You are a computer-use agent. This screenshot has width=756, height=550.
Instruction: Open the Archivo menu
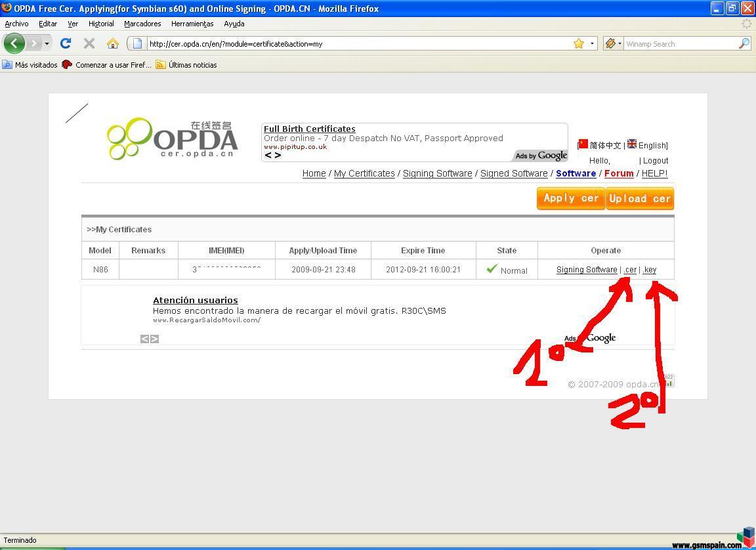click(x=16, y=24)
